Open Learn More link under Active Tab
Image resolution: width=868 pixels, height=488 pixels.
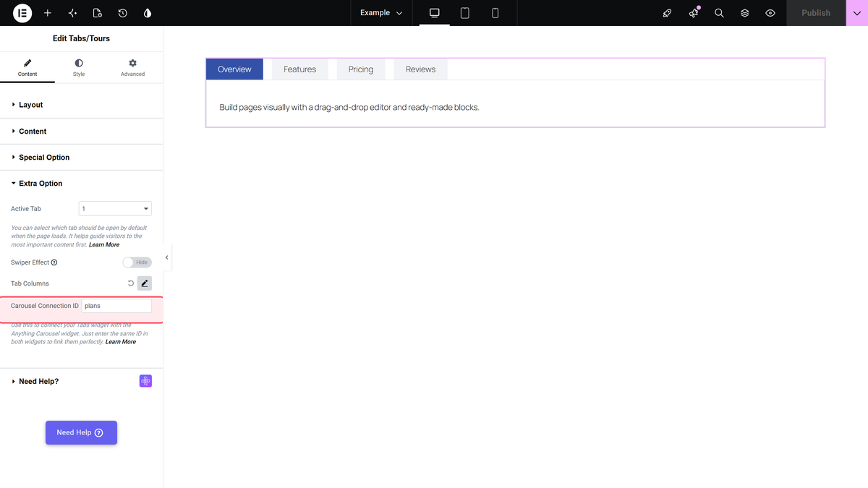pyautogui.click(x=104, y=244)
